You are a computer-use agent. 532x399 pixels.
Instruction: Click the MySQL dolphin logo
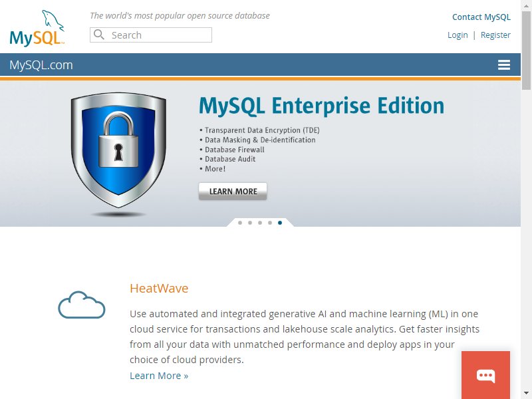click(x=37, y=28)
